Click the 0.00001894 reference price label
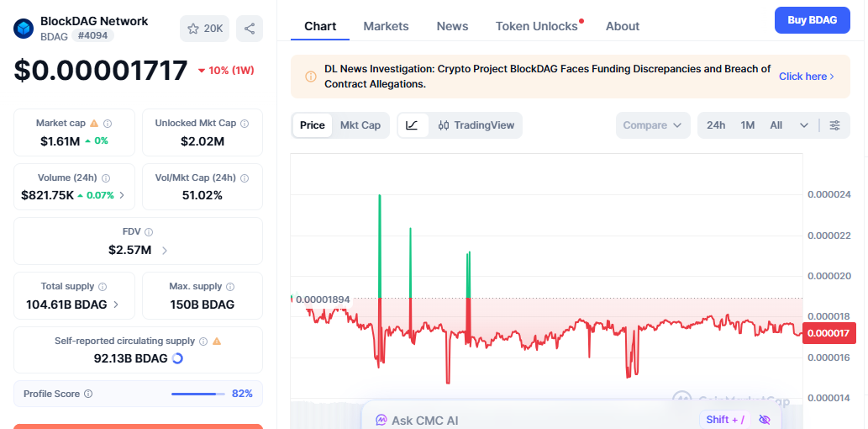 (323, 299)
